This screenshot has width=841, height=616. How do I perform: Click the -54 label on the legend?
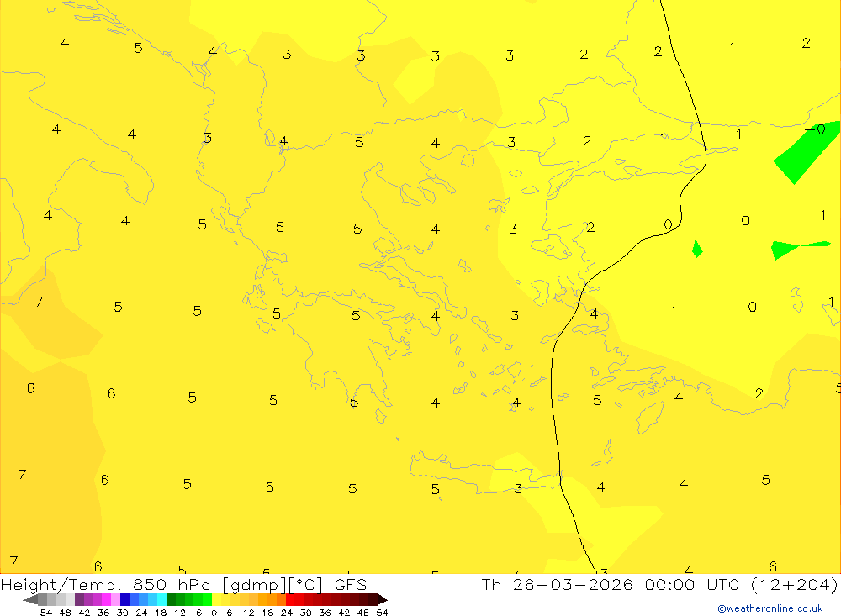coord(39,612)
